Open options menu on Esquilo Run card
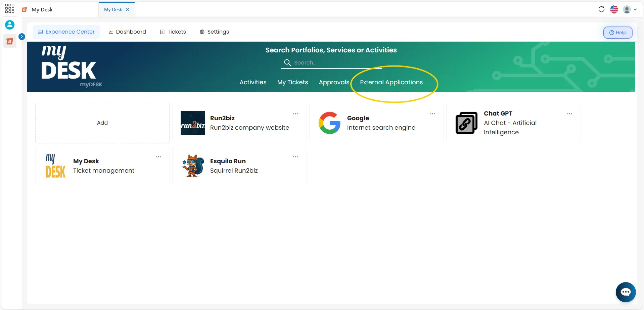644x310 pixels. pos(295,157)
